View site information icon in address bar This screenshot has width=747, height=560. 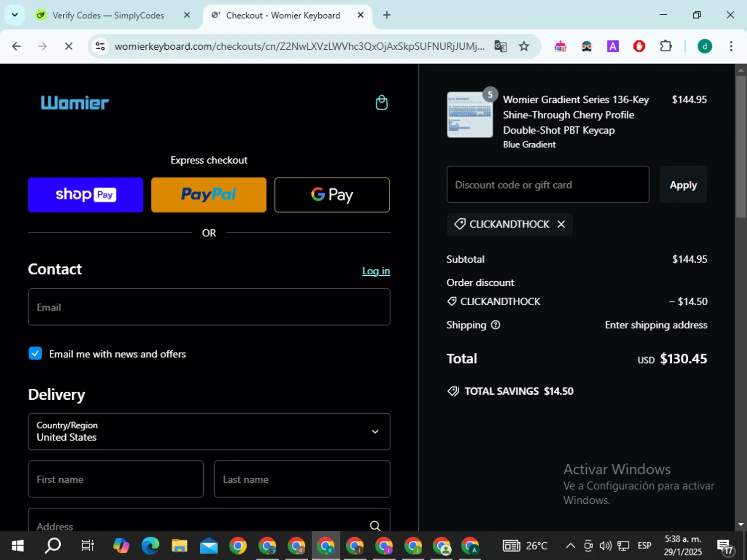pyautogui.click(x=100, y=46)
